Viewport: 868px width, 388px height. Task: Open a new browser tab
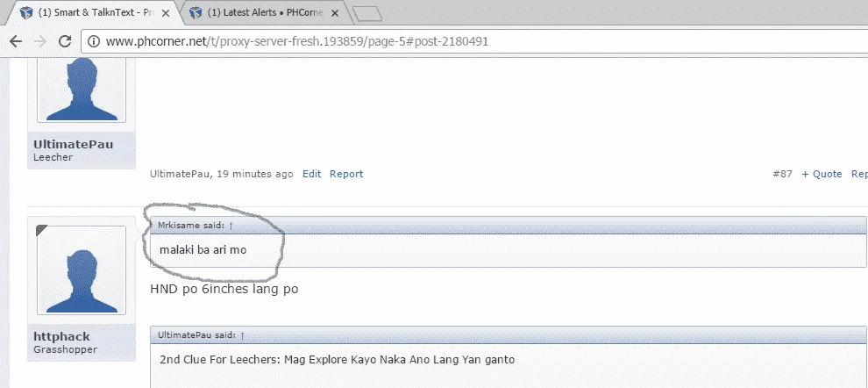(367, 14)
